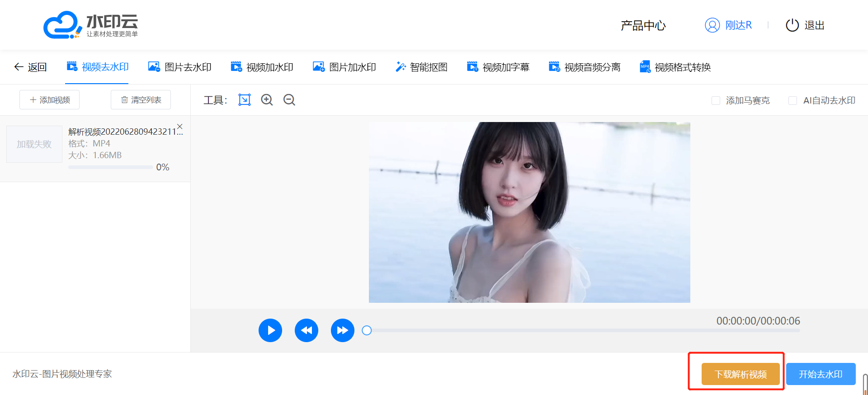The image size is (868, 395).
Task: Click the video preview image
Action: (529, 212)
